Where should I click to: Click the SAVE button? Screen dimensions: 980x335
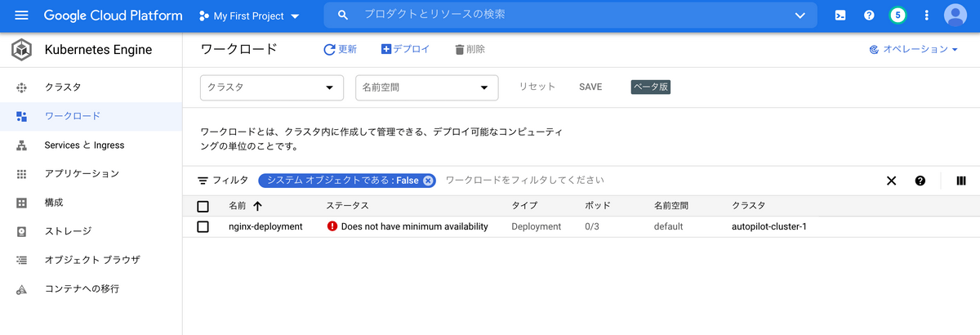click(x=590, y=87)
